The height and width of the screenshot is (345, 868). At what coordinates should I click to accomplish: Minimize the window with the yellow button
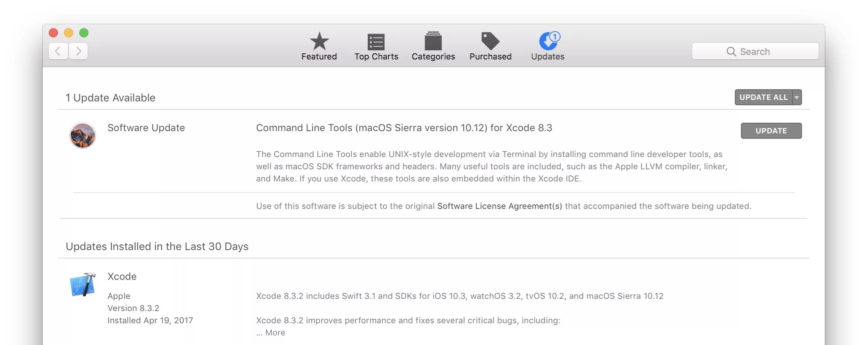click(x=69, y=33)
